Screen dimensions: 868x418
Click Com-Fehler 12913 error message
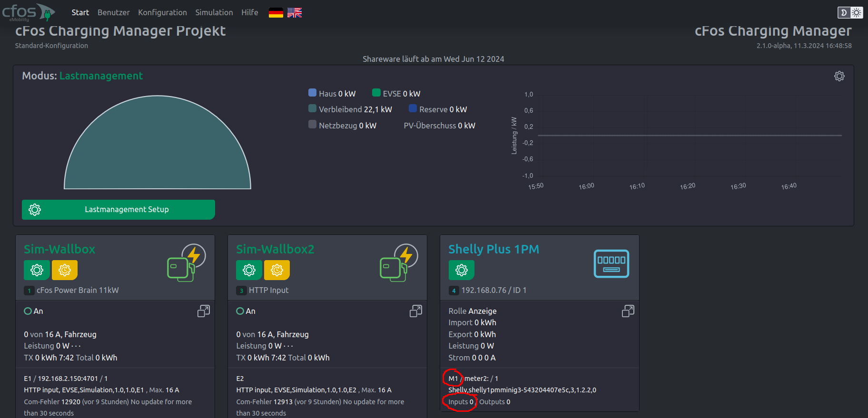coord(320,407)
